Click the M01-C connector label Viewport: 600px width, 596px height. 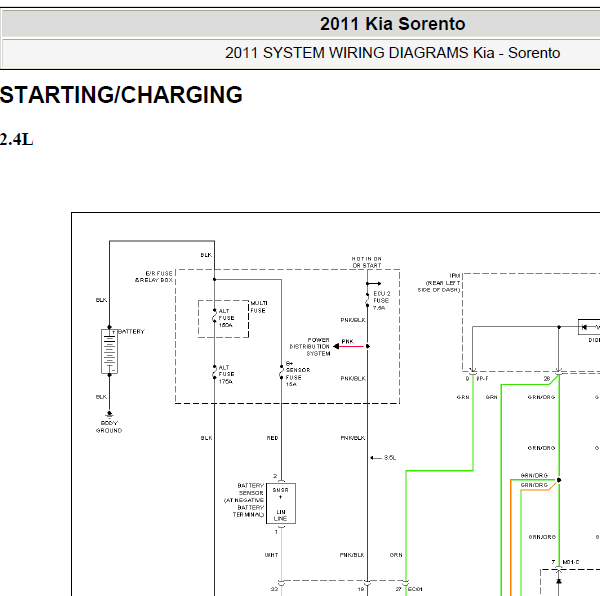(x=571, y=562)
